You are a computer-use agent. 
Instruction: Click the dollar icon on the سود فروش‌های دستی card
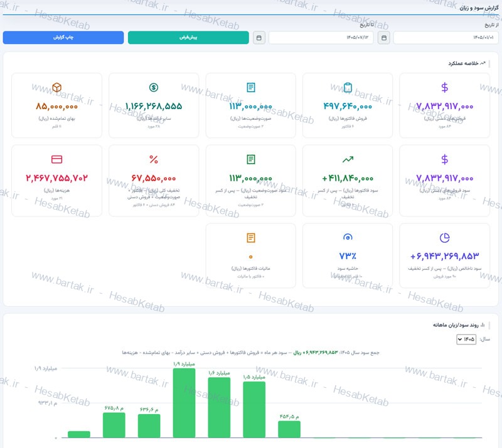444,159
